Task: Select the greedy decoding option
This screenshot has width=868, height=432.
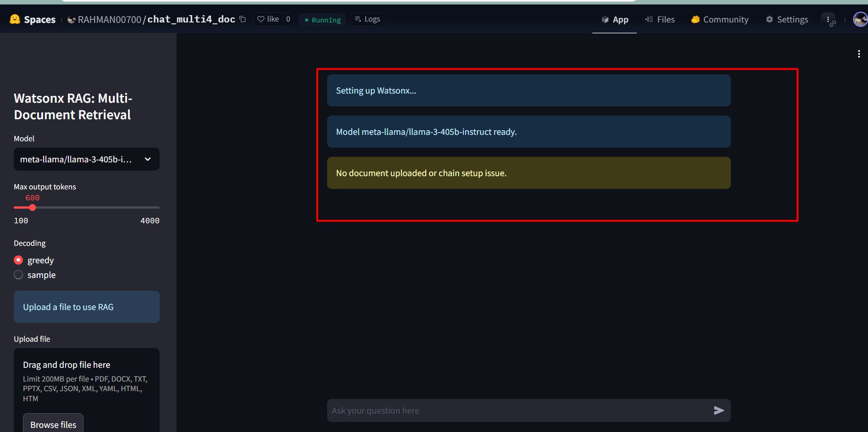Action: 18,260
